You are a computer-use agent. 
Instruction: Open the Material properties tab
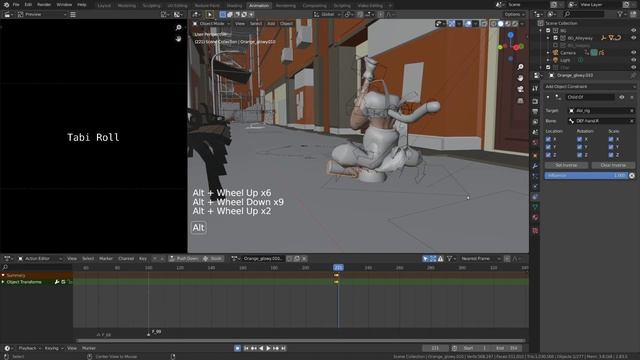[535, 218]
